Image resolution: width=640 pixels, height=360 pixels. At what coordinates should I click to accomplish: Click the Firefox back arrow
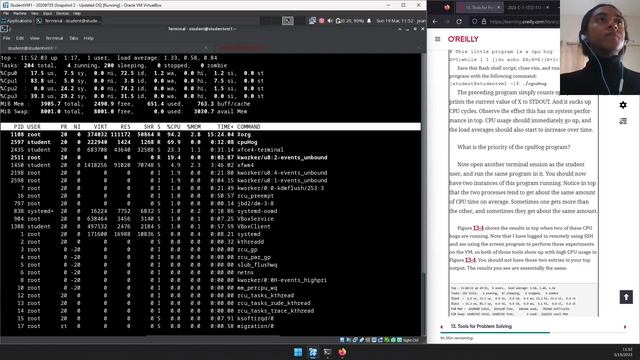click(435, 21)
